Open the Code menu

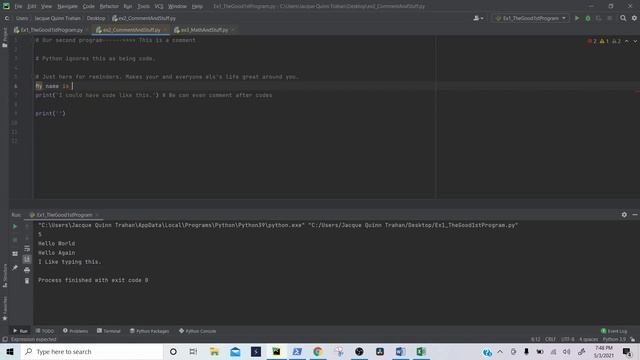[x=88, y=6]
